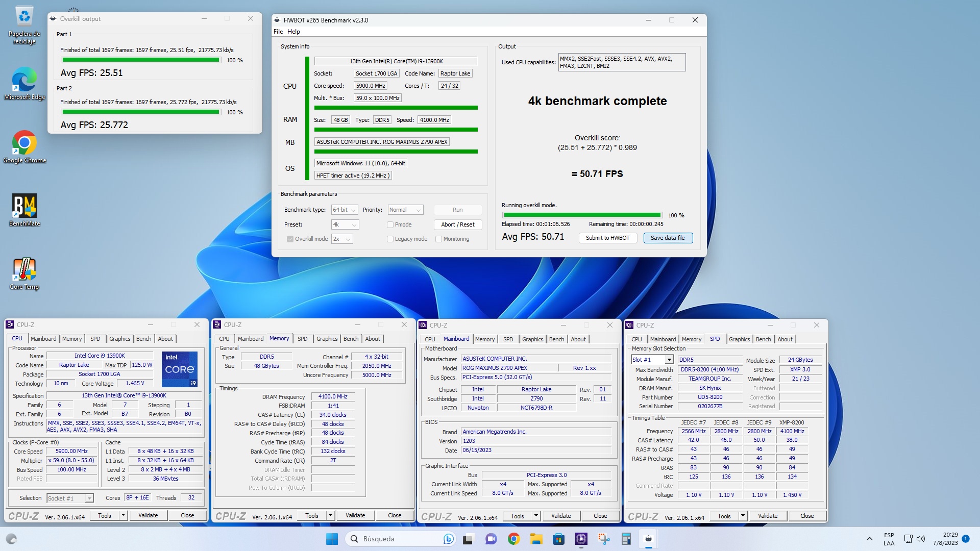
Task: Open the network icon in the tray
Action: coord(908,539)
